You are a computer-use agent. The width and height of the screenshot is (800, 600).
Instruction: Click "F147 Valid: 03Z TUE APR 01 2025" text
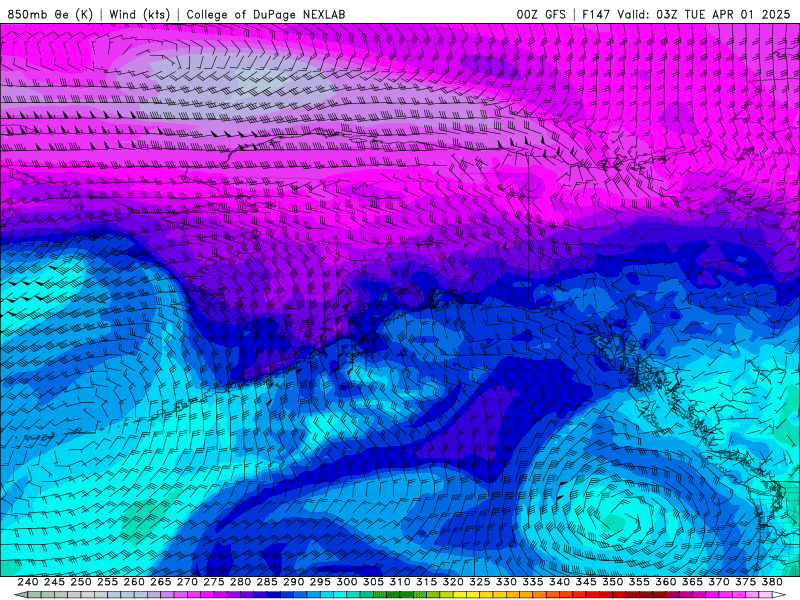[686, 14]
